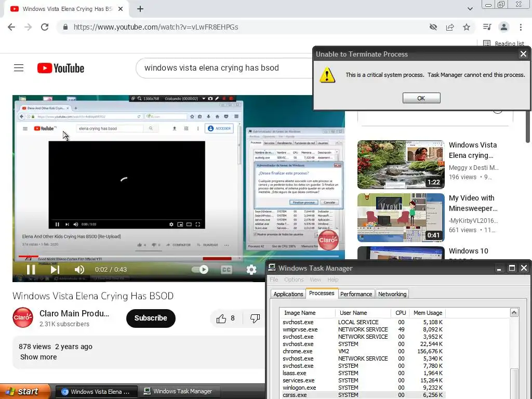The image size is (532, 399).
Task: Switch to Windows Task Manager taskbar button
Action: [179, 392]
